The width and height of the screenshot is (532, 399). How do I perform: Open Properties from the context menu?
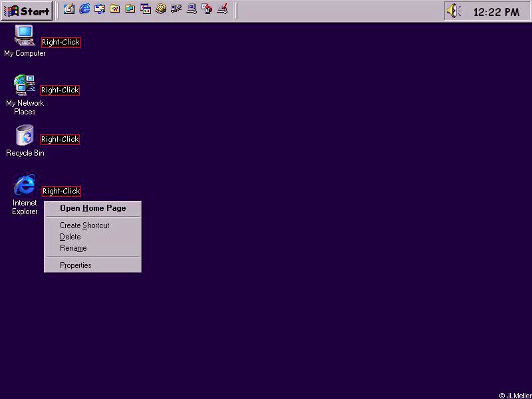click(92, 265)
